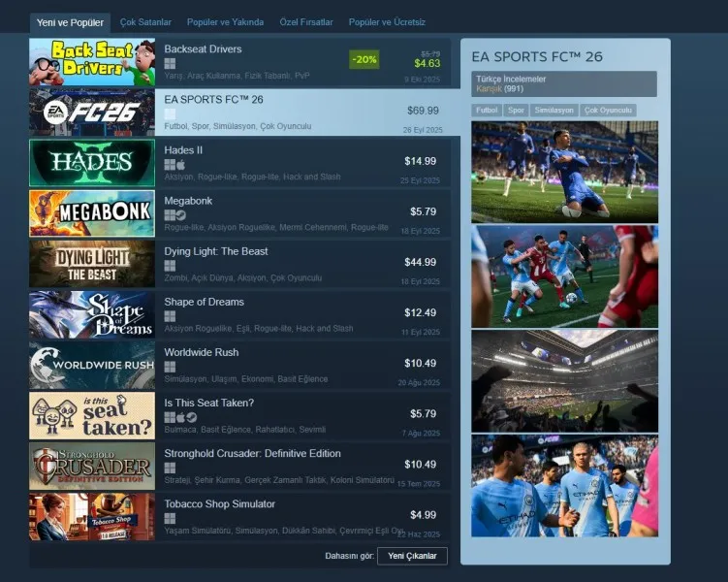Click Worldwide Rush tags Simülasyon, Ulaşım line
Viewport: 728px width, 582px height.
tap(246, 379)
